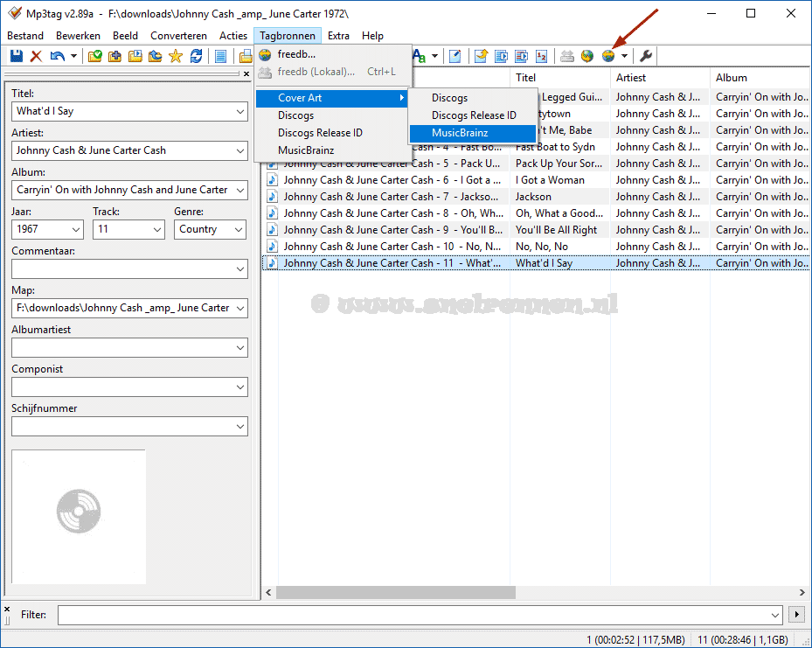Expand the Genre dropdown showing Country
The image size is (812, 648).
pyautogui.click(x=239, y=229)
